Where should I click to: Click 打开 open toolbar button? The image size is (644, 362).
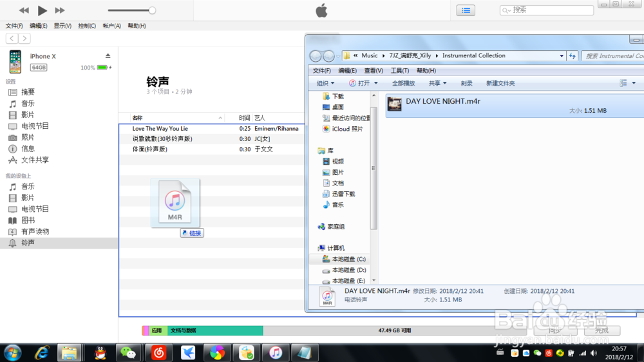coord(359,83)
